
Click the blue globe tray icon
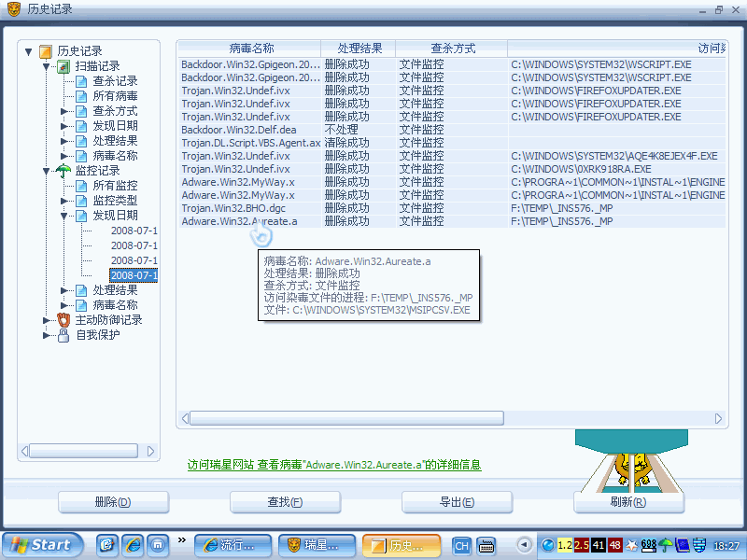click(548, 545)
